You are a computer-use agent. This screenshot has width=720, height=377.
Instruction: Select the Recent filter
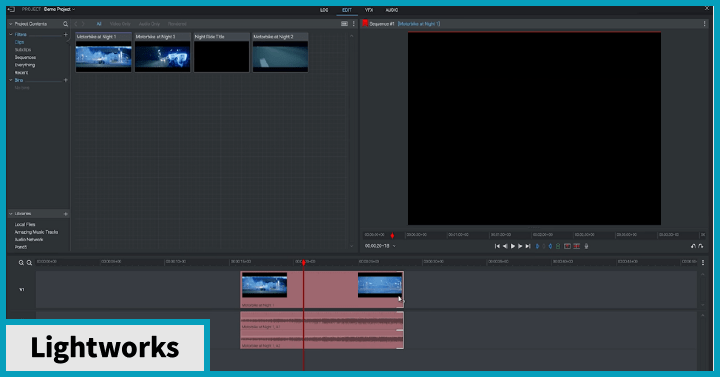(x=21, y=73)
